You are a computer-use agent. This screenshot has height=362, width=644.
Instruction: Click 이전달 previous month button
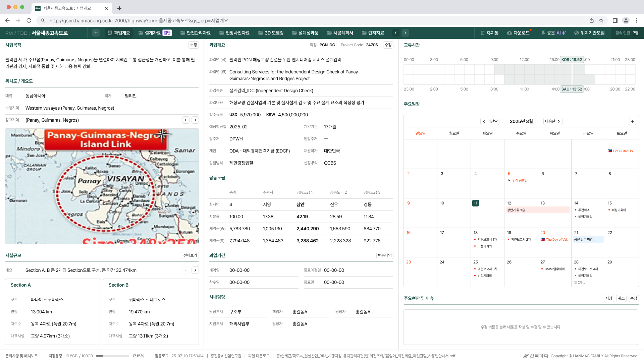[490, 121]
